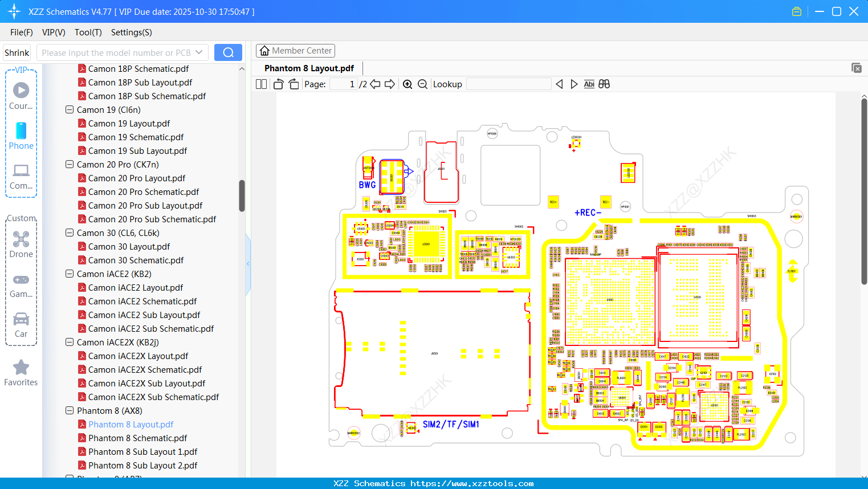
Task: Open Phantom 8 Schematic.pdf
Action: 137,438
